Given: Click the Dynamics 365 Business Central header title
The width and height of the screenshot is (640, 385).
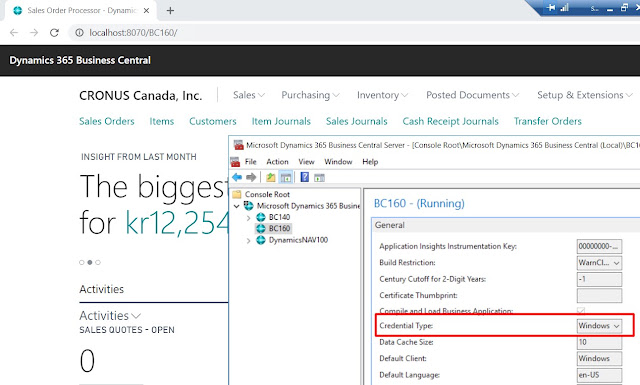Looking at the screenshot, I should 80,60.
